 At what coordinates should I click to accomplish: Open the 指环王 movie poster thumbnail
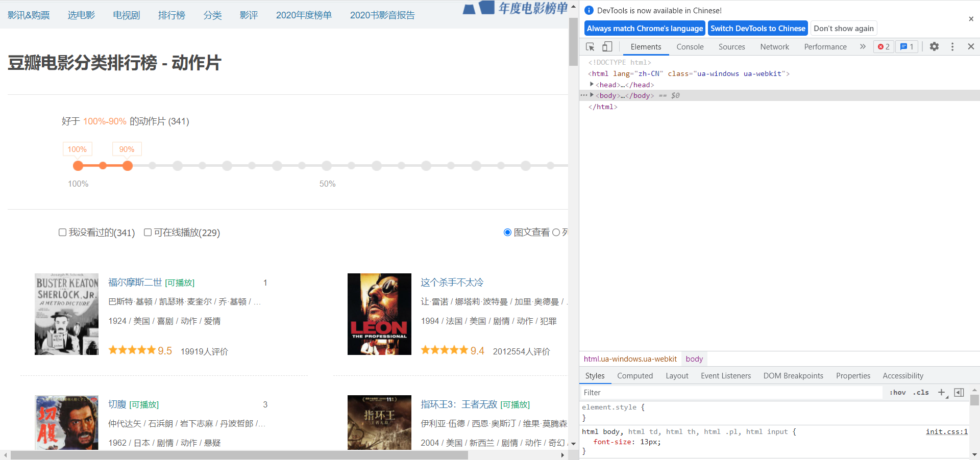(379, 422)
